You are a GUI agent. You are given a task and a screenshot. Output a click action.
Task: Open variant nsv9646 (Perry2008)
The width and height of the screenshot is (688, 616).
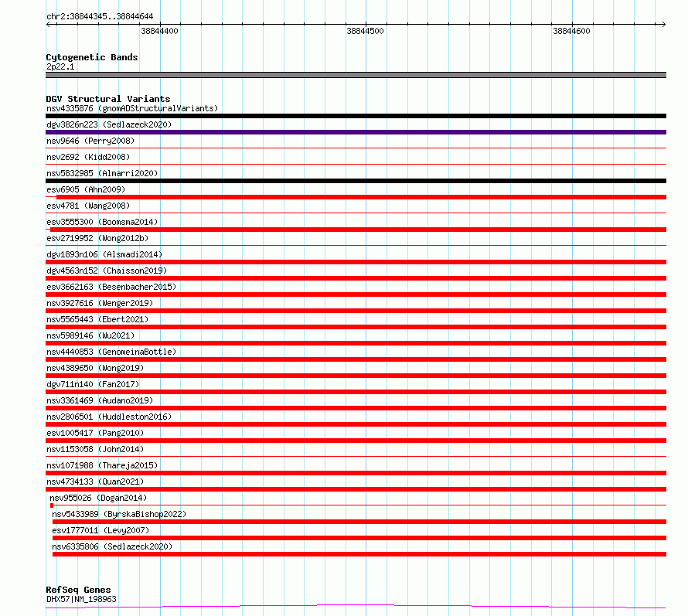click(90, 141)
